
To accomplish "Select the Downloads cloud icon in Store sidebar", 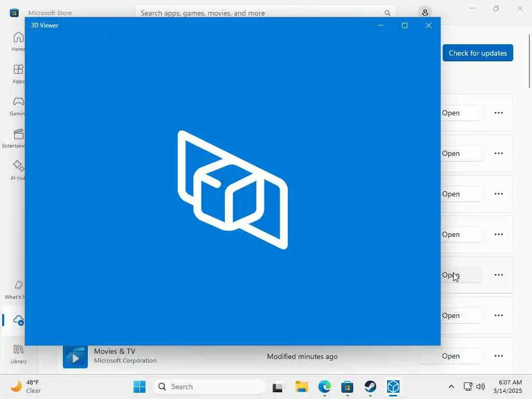I will coord(19,320).
